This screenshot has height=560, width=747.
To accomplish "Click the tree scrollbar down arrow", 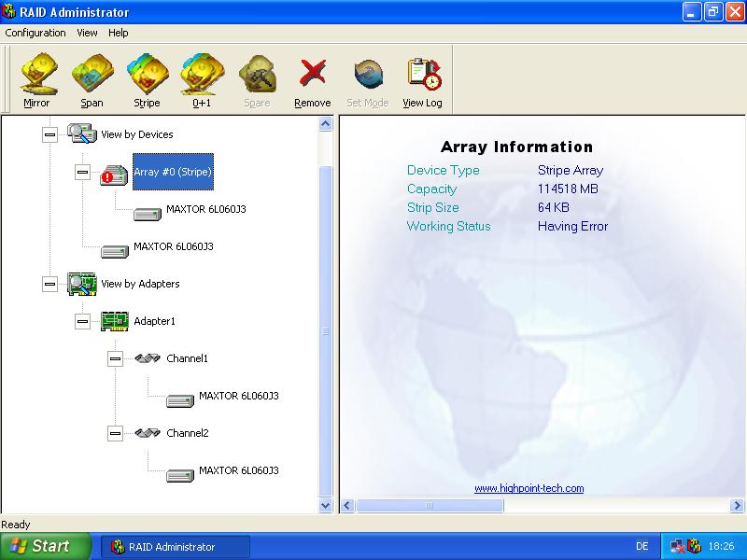I will tap(325, 505).
